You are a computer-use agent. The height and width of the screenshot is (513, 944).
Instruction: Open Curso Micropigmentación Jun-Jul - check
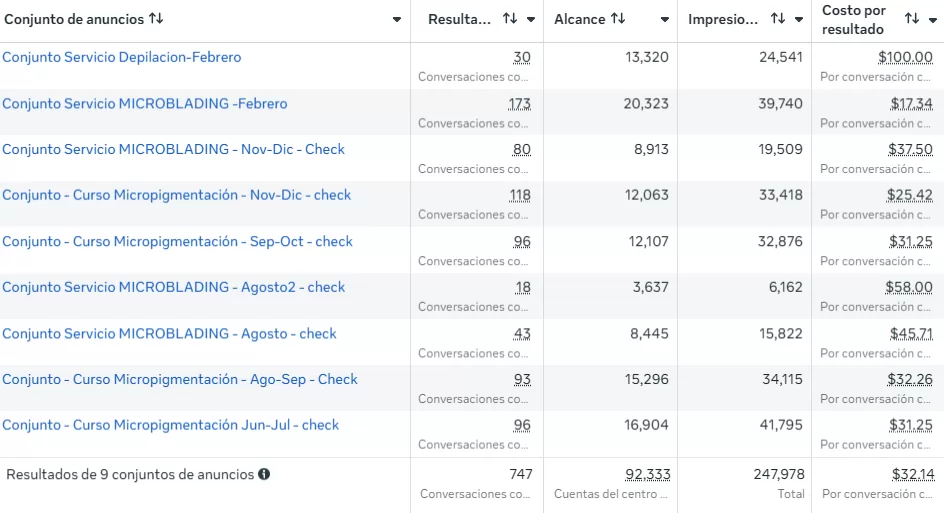[170, 425]
